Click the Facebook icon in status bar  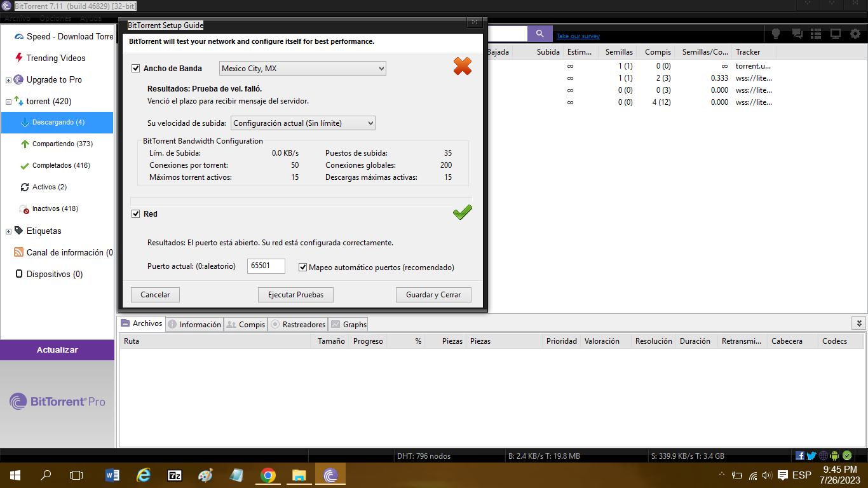point(800,456)
